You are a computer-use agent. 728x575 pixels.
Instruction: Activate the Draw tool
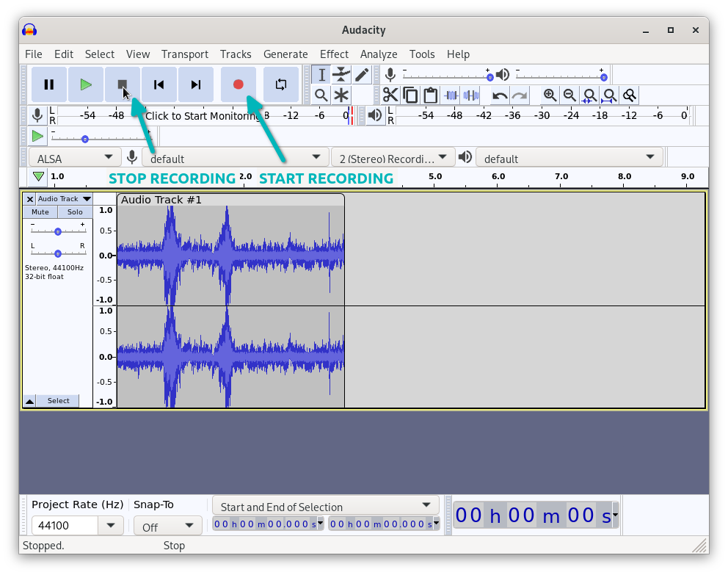361,73
